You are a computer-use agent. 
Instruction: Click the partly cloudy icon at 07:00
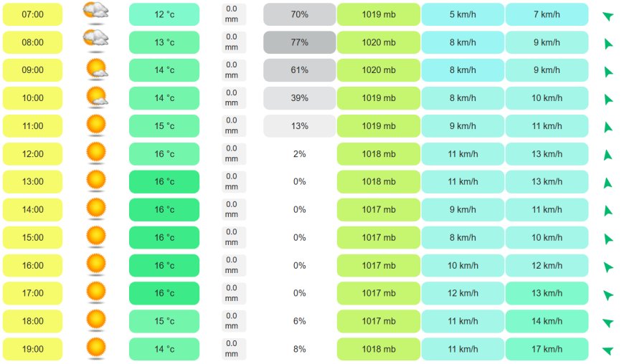click(96, 13)
